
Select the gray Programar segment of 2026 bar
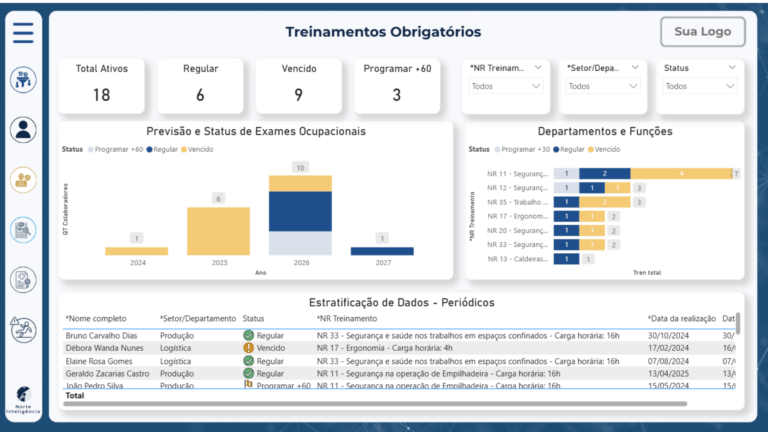click(x=300, y=243)
